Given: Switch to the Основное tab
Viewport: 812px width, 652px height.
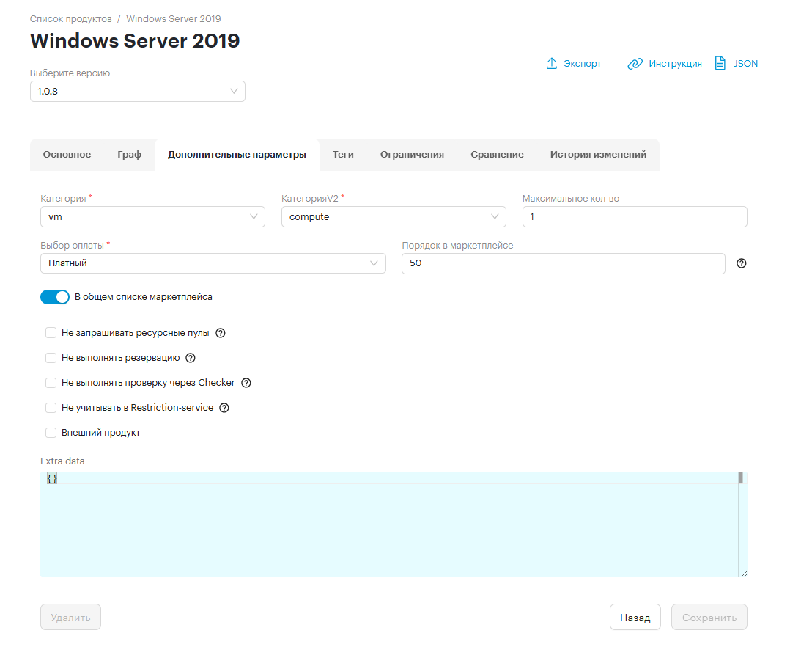Looking at the screenshot, I should click(67, 155).
